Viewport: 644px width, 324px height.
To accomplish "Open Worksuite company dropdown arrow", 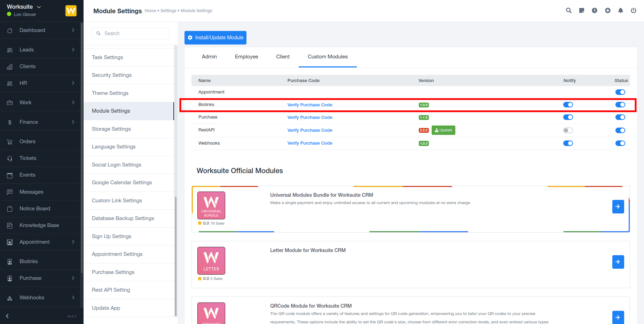I will coord(39,7).
